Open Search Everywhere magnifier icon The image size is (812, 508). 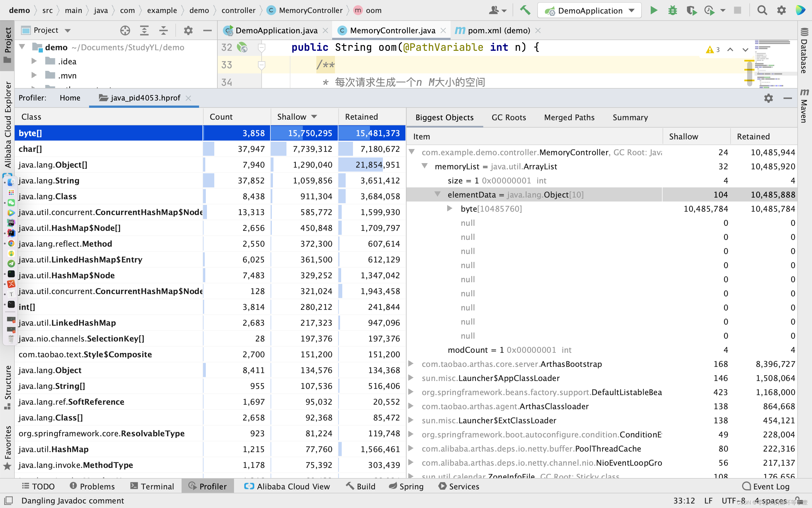pos(762,10)
